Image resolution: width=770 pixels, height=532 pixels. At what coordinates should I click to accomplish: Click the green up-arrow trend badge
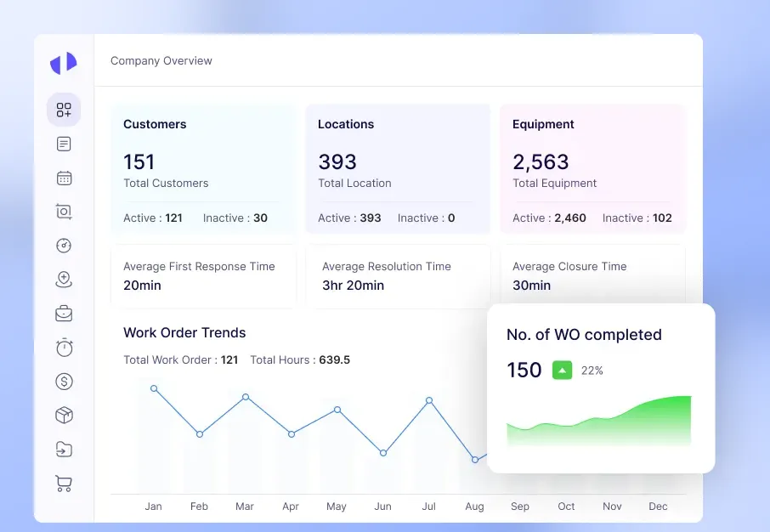click(x=563, y=371)
